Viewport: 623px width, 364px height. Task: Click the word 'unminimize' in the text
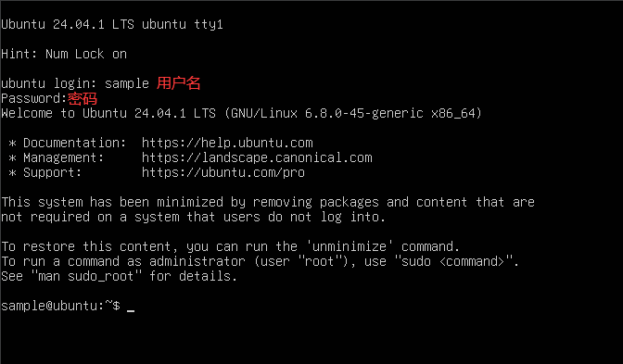pyautogui.click(x=350, y=246)
